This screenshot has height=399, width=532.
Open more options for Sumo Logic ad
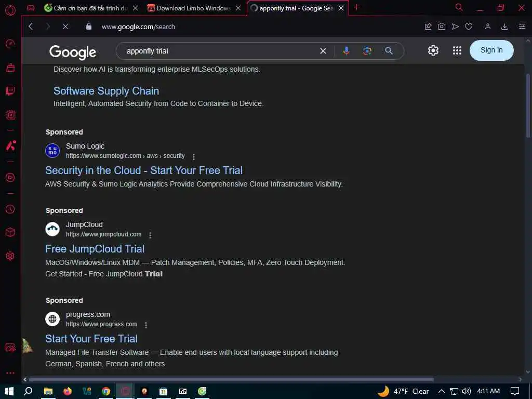coord(194,157)
